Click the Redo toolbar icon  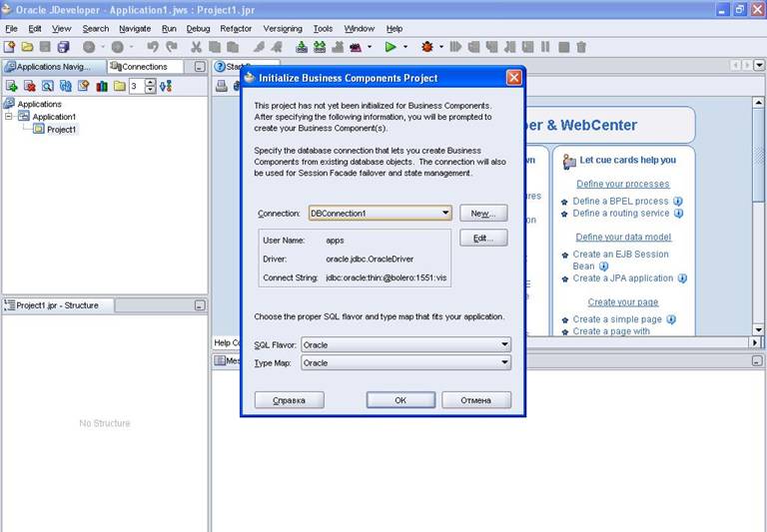pos(172,47)
